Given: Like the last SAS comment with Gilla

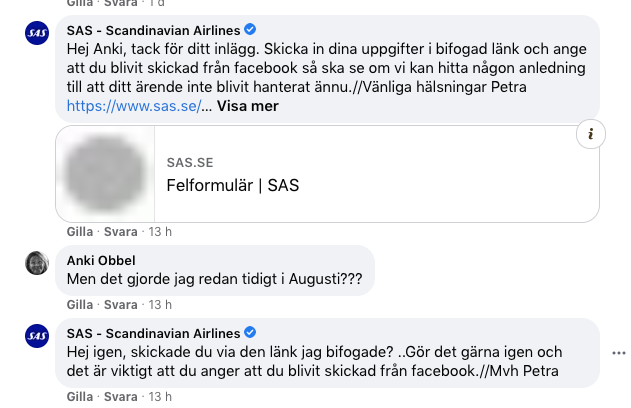Looking at the screenshot, I should coord(79,398).
